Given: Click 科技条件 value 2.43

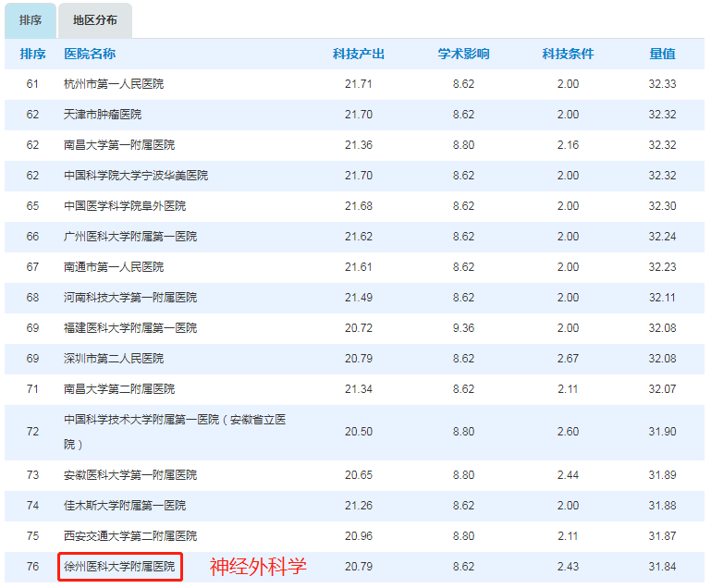Looking at the screenshot, I should [x=569, y=567].
